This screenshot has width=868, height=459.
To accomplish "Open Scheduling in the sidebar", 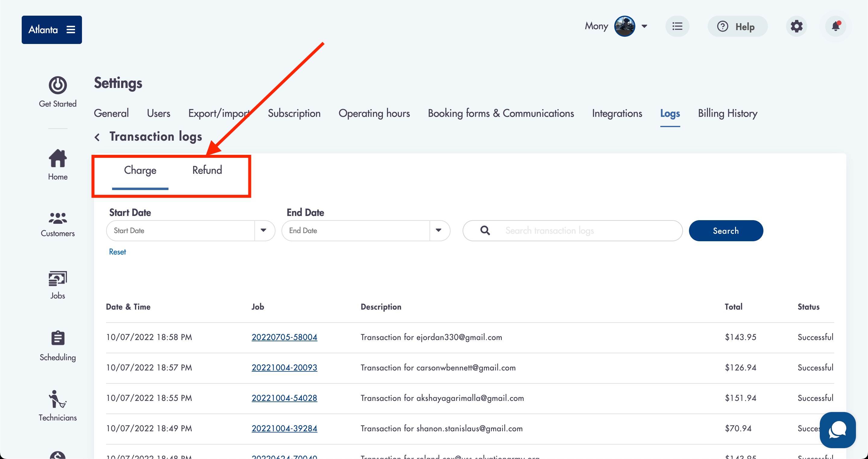I will tap(58, 346).
